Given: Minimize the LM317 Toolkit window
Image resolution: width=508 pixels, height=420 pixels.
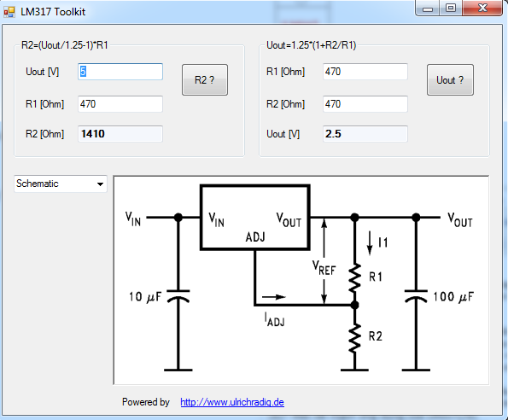Looking at the screenshot, I should [x=428, y=8].
